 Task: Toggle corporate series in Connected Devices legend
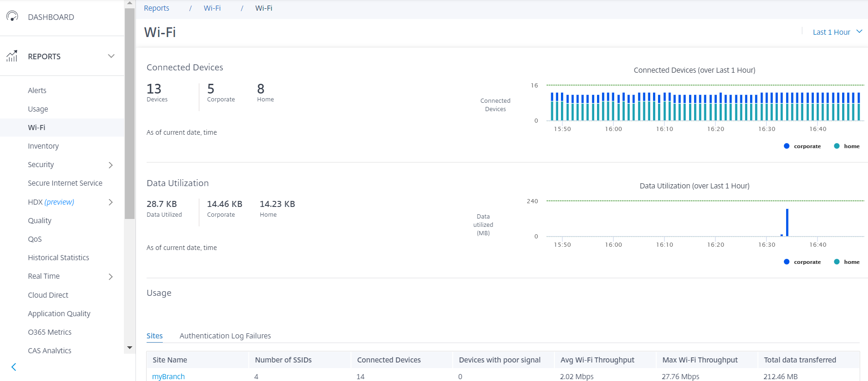coord(802,146)
